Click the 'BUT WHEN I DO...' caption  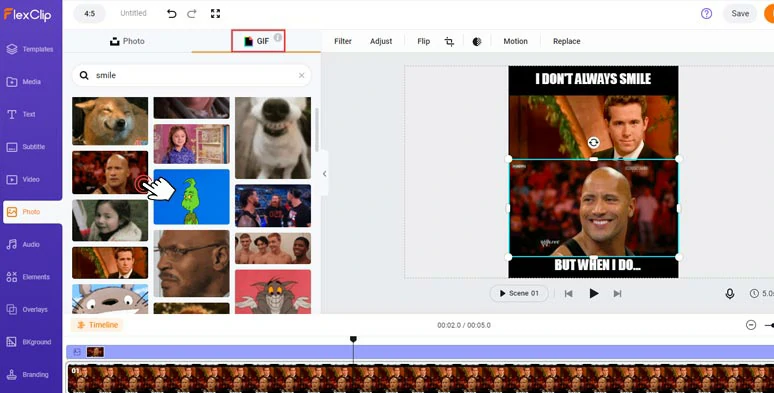point(597,265)
